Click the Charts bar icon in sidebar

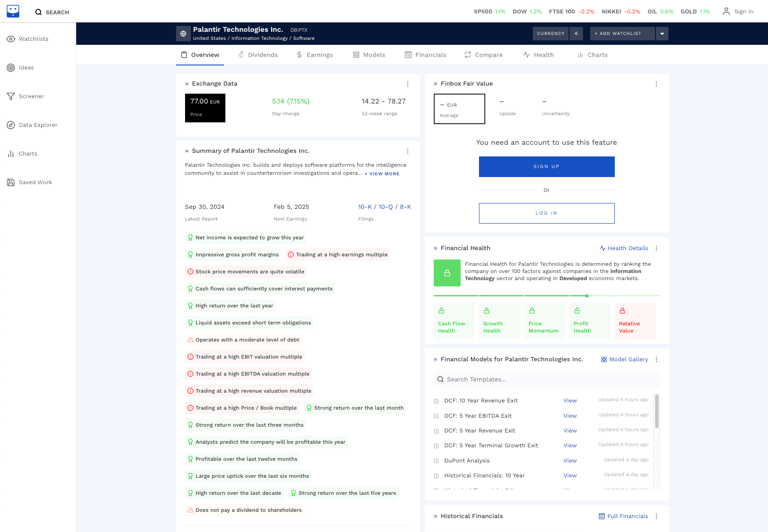click(x=11, y=154)
